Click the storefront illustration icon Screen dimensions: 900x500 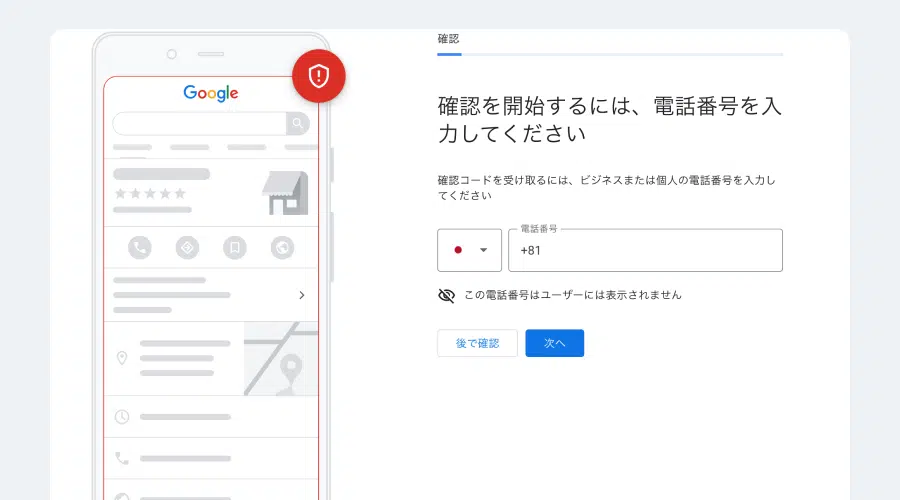(x=285, y=193)
